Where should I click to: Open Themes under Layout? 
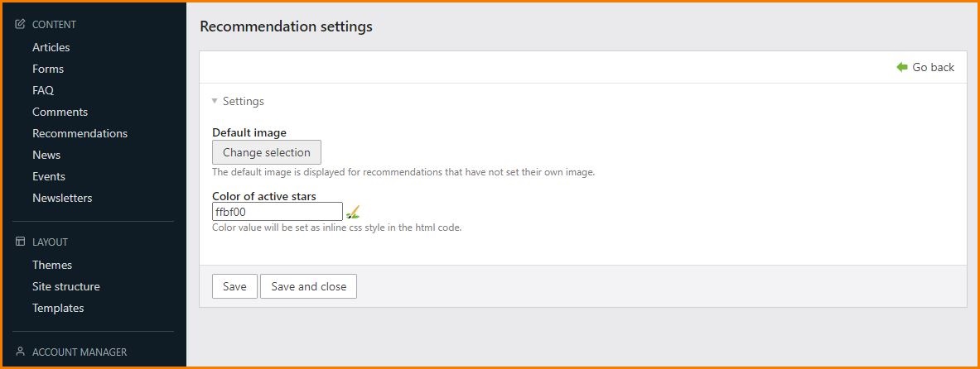pyautogui.click(x=52, y=265)
